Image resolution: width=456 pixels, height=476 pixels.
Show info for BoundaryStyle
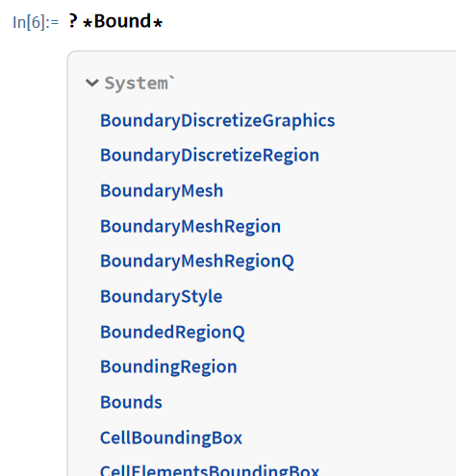pos(162,297)
